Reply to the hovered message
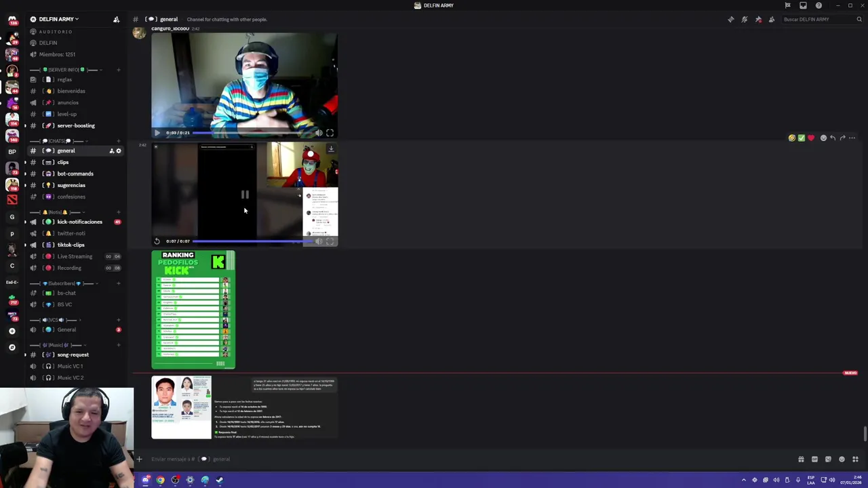This screenshot has width=868, height=488. (833, 138)
